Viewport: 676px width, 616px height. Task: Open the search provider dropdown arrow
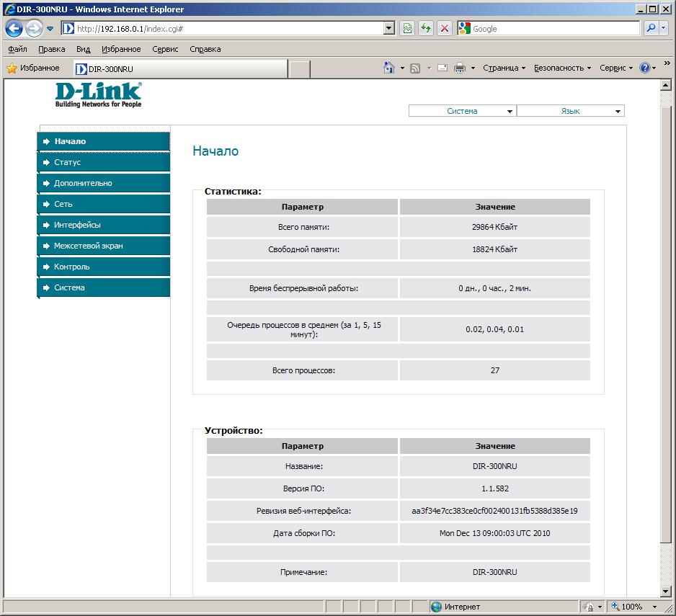click(664, 28)
